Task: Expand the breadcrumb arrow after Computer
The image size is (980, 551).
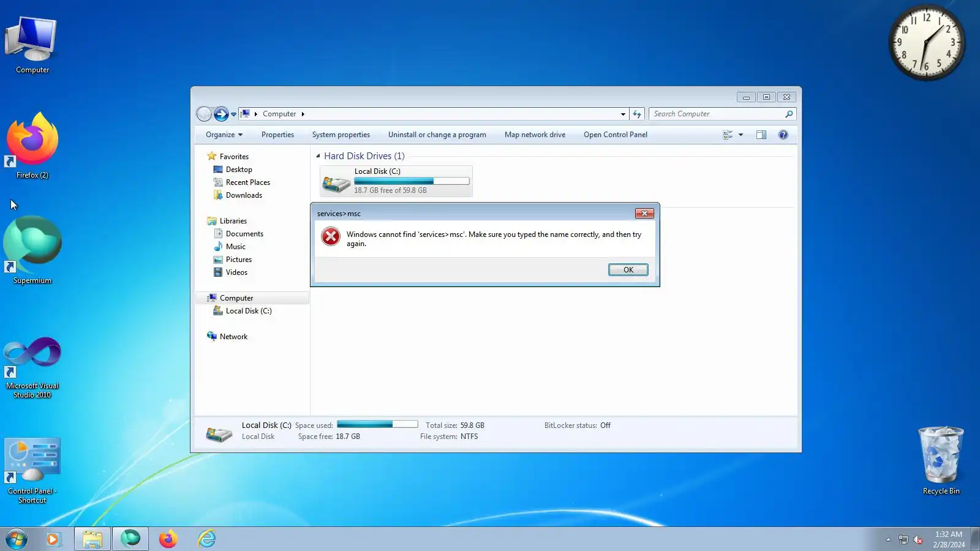Action: (303, 114)
